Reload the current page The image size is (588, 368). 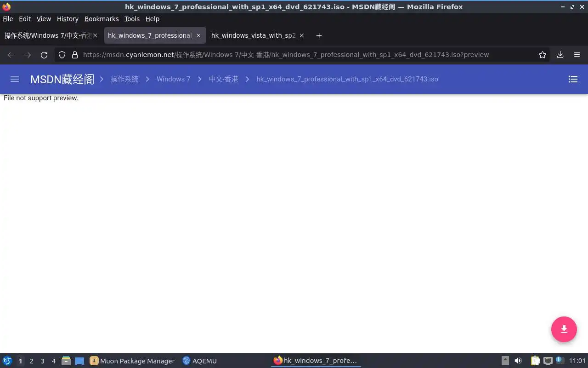(44, 55)
